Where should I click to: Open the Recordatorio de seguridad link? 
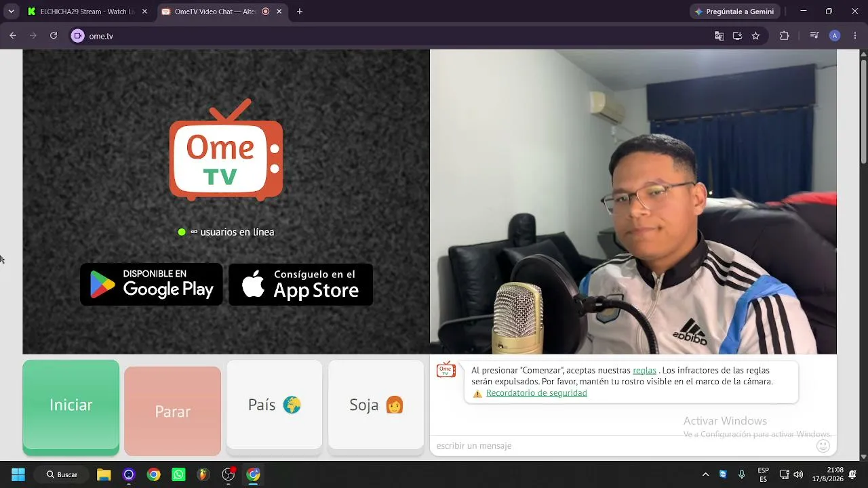click(x=536, y=393)
